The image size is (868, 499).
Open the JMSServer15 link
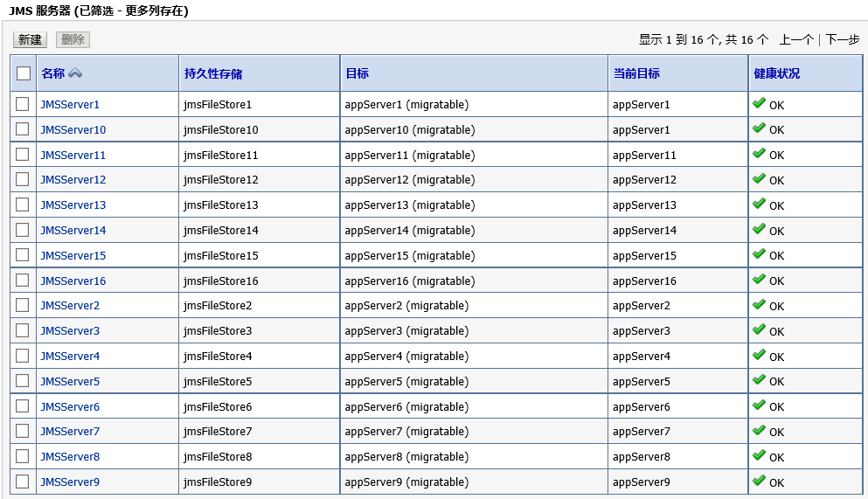pyautogui.click(x=73, y=256)
